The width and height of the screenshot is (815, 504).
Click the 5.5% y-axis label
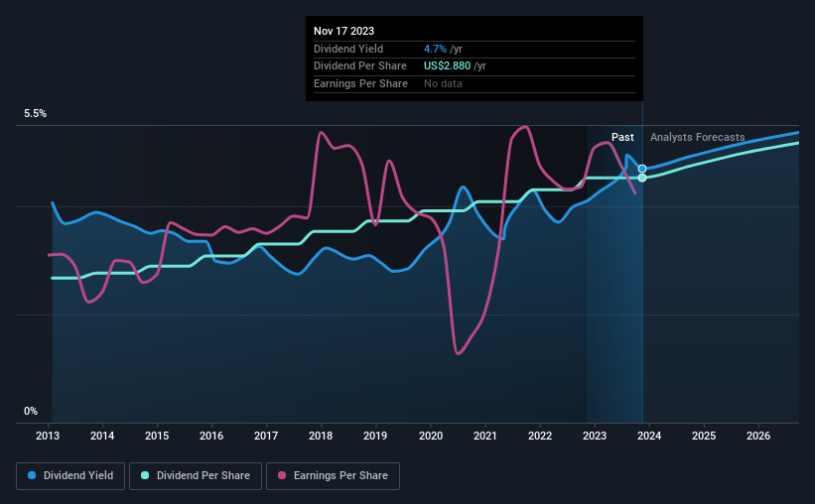(35, 113)
